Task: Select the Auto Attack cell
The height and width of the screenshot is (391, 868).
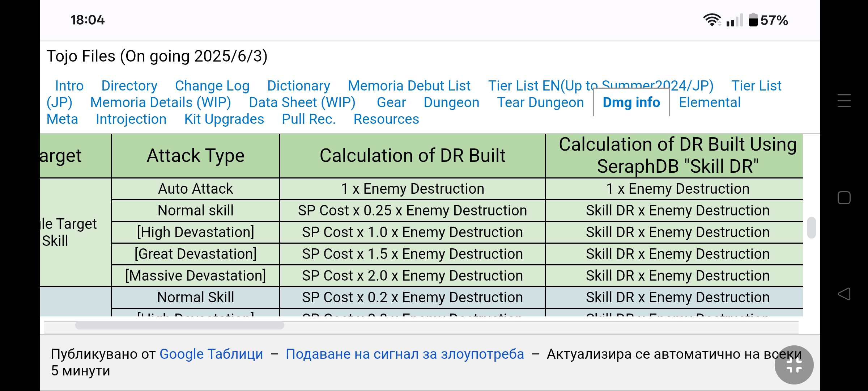Action: click(196, 189)
